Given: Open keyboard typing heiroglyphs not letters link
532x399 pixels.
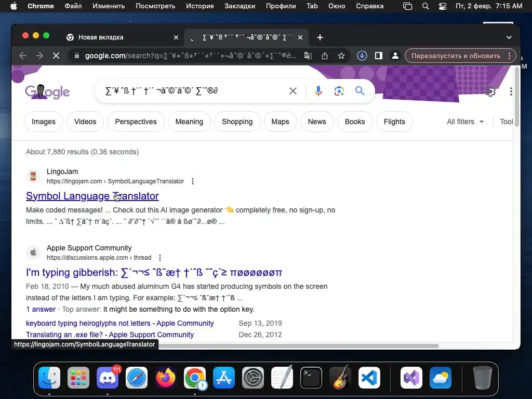Looking at the screenshot, I should (120, 323).
